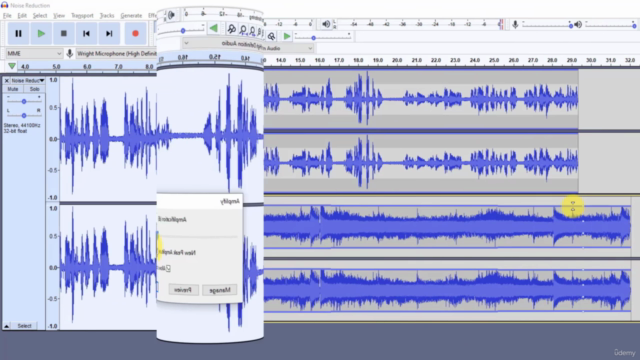Click the recording volume microphone icon
Image resolution: width=640 pixels, height=360 pixels.
coord(515,24)
